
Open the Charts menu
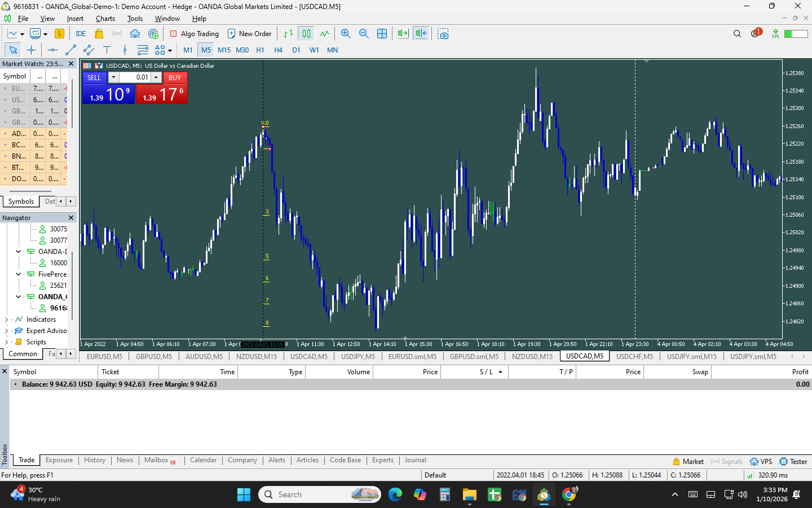coord(105,19)
